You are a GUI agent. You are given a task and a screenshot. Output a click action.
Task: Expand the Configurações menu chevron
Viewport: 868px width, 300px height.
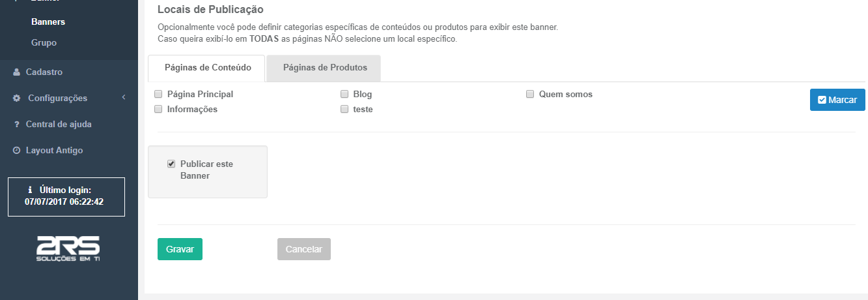pos(123,98)
